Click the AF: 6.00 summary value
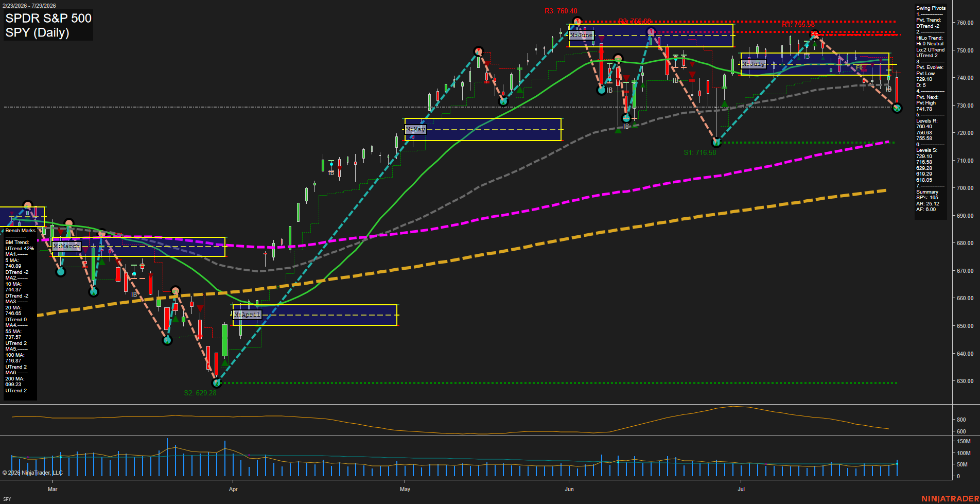 (926, 210)
